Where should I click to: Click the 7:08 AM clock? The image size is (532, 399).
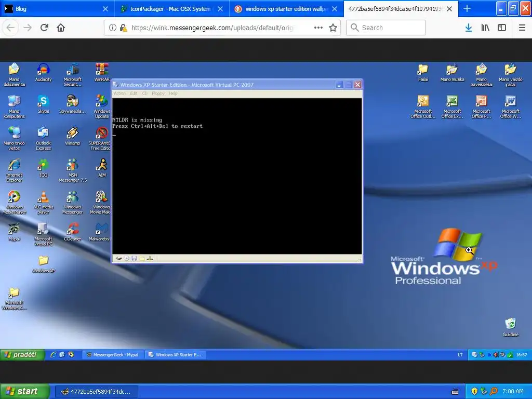coord(513,392)
